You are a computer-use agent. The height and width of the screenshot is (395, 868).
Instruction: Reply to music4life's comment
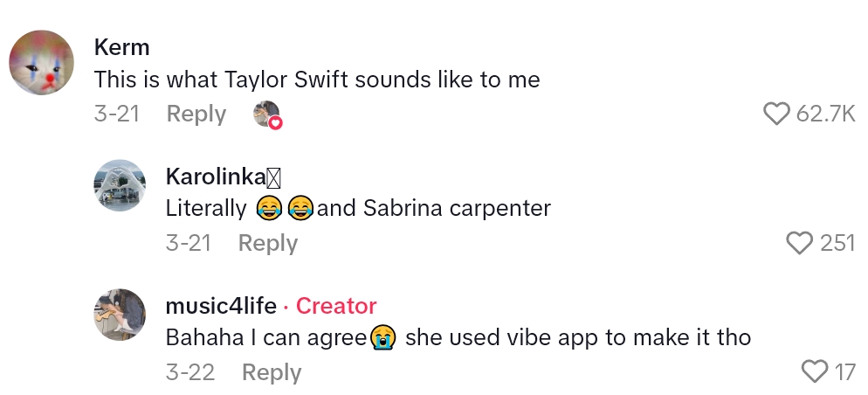point(271,372)
